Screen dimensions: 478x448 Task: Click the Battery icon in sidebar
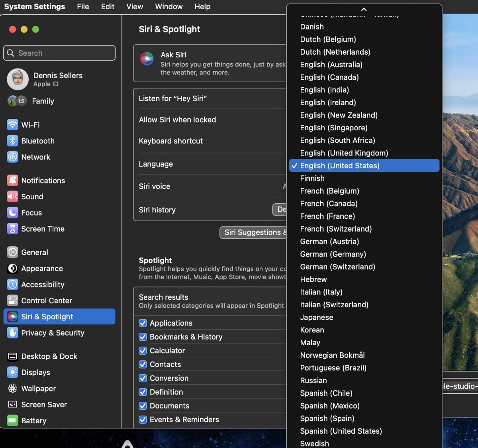pos(13,420)
